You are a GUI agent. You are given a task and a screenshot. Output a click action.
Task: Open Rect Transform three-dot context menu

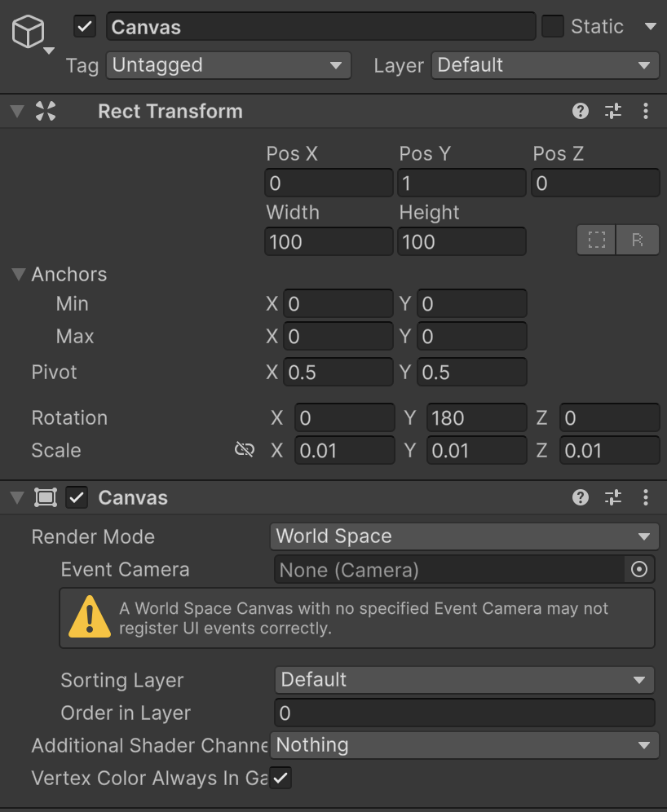646,112
